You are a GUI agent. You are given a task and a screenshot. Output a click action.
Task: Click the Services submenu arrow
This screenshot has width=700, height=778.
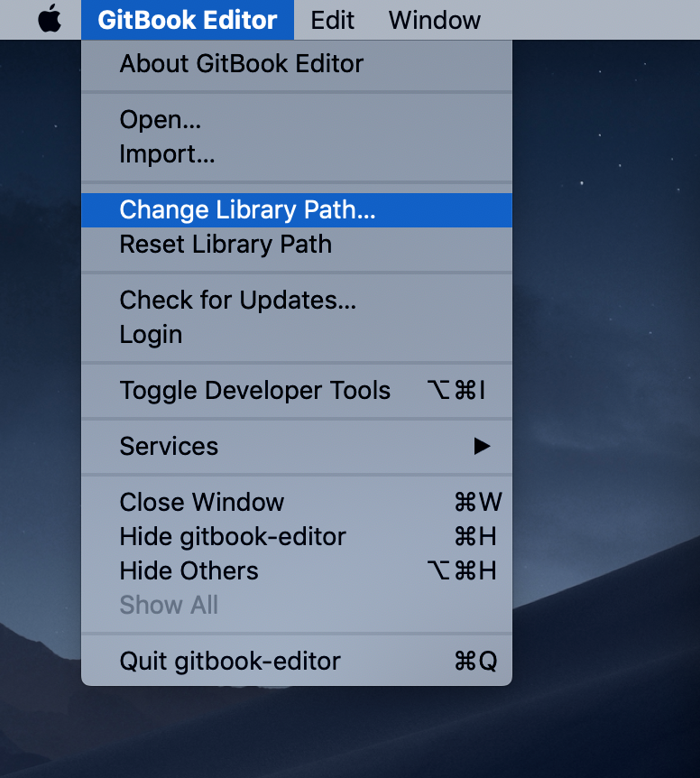[484, 446]
